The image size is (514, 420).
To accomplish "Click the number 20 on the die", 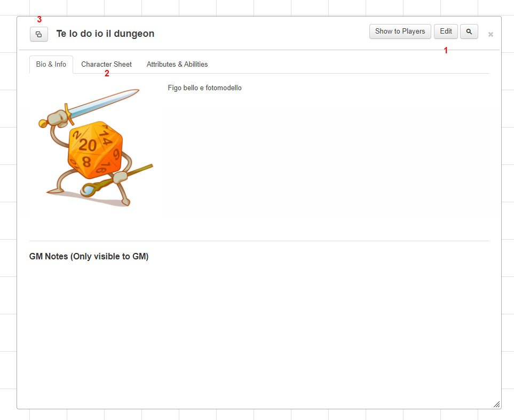I will (x=88, y=145).
